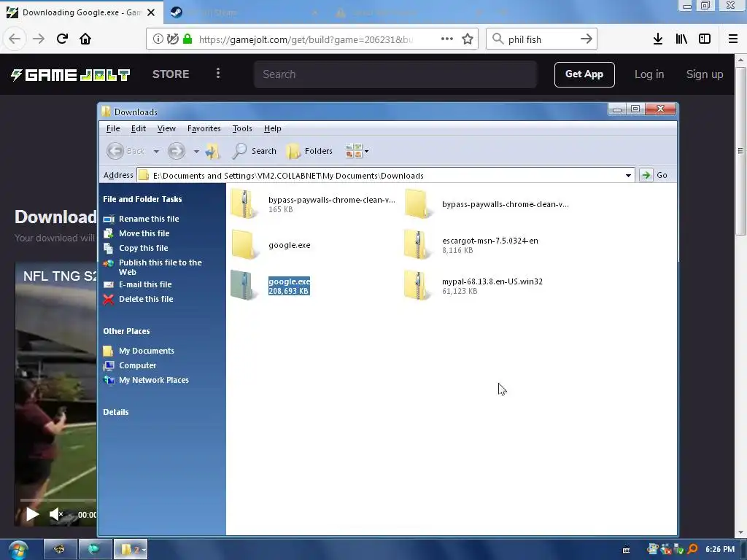
Task: Open Firefox library icon
Action: pos(681,39)
